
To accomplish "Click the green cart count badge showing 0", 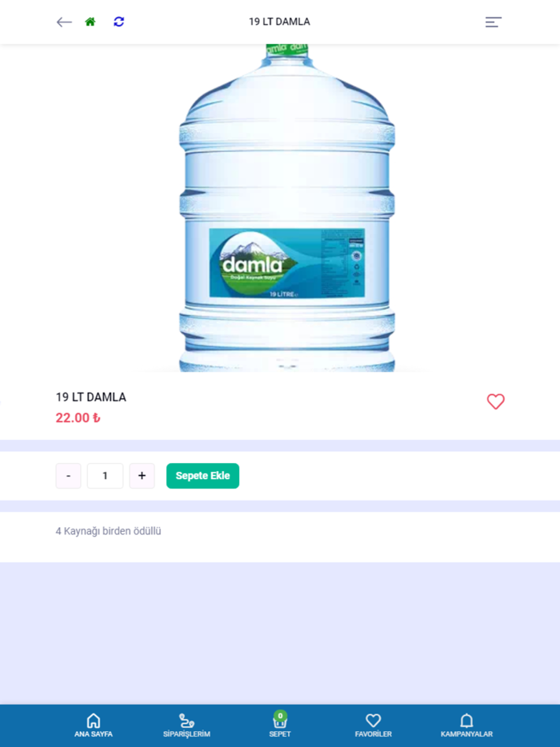I will [280, 716].
